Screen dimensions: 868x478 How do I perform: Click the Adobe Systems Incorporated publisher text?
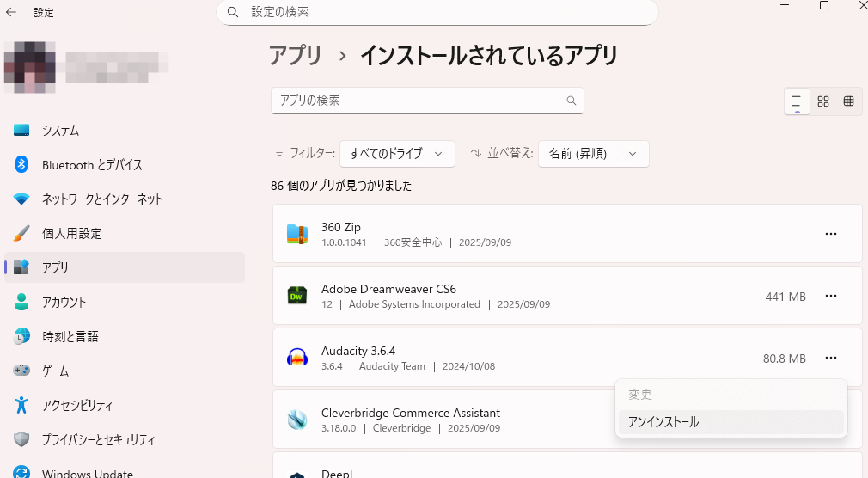pyautogui.click(x=414, y=304)
